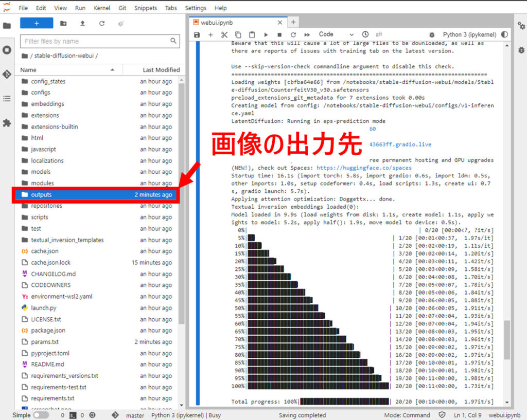Image resolution: width=527 pixels, height=420 pixels.
Task: Click the cut cell scissors icon
Action: [x=224, y=34]
